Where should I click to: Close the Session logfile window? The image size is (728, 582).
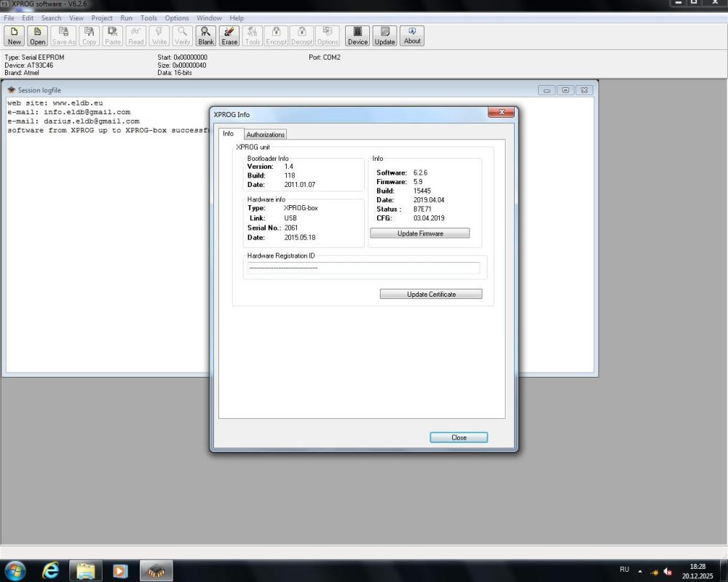click(x=584, y=90)
